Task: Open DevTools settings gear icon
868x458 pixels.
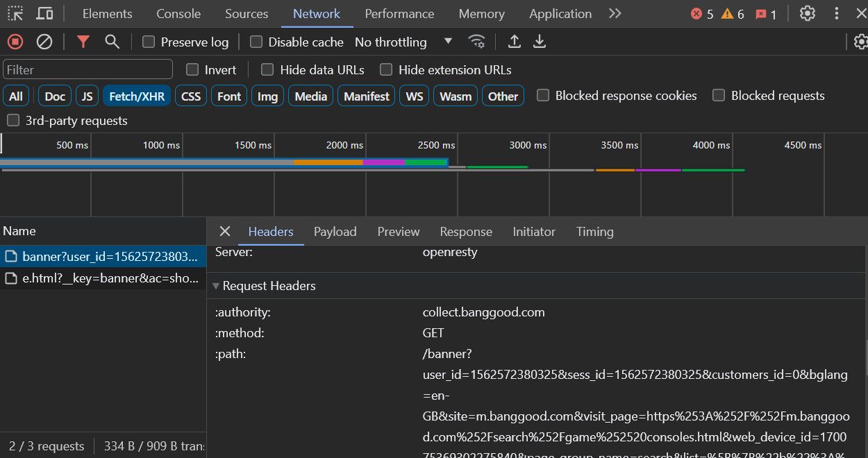Action: [807, 13]
